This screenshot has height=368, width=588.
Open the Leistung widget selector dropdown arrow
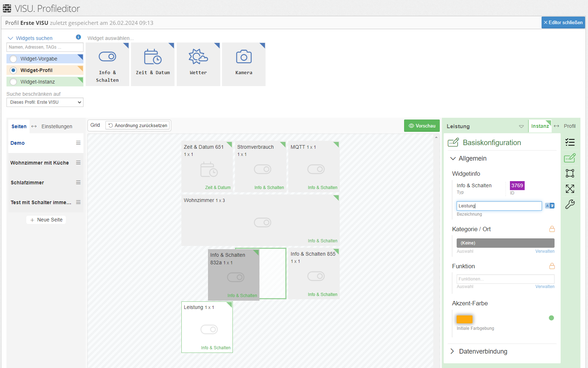(x=521, y=126)
